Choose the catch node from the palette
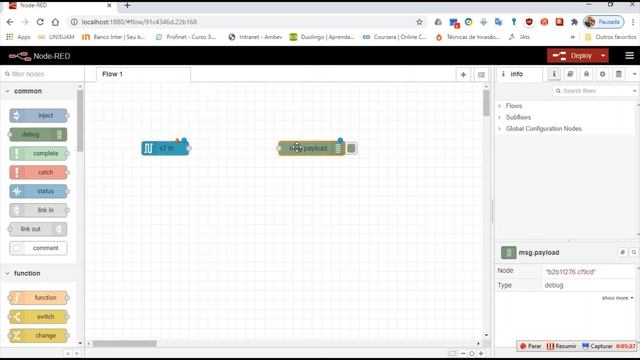 coord(38,172)
